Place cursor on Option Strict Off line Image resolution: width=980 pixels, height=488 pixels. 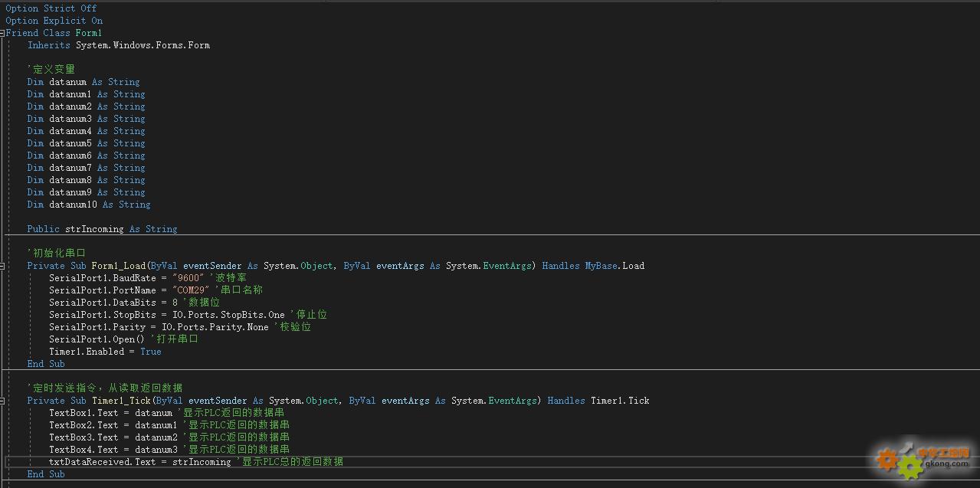click(x=51, y=8)
